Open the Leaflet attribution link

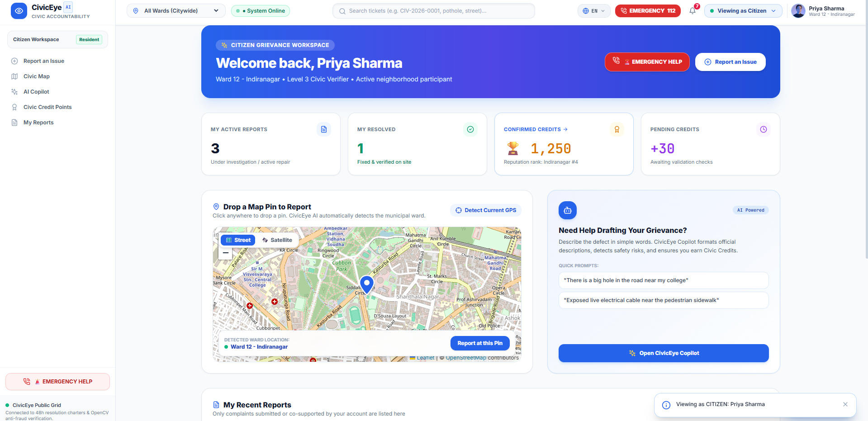tap(425, 358)
